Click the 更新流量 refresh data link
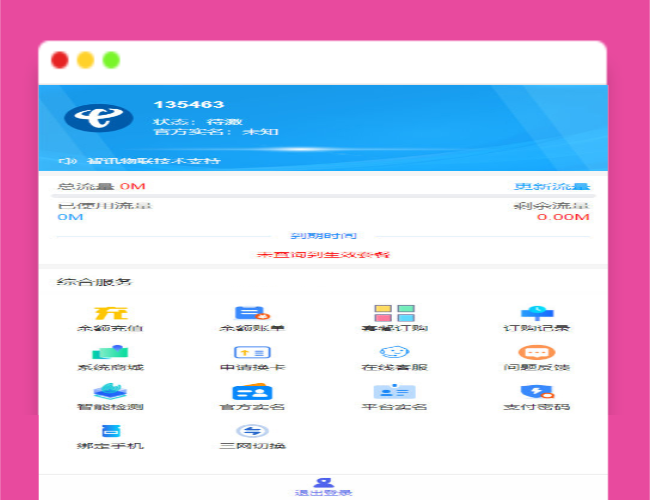 [552, 186]
